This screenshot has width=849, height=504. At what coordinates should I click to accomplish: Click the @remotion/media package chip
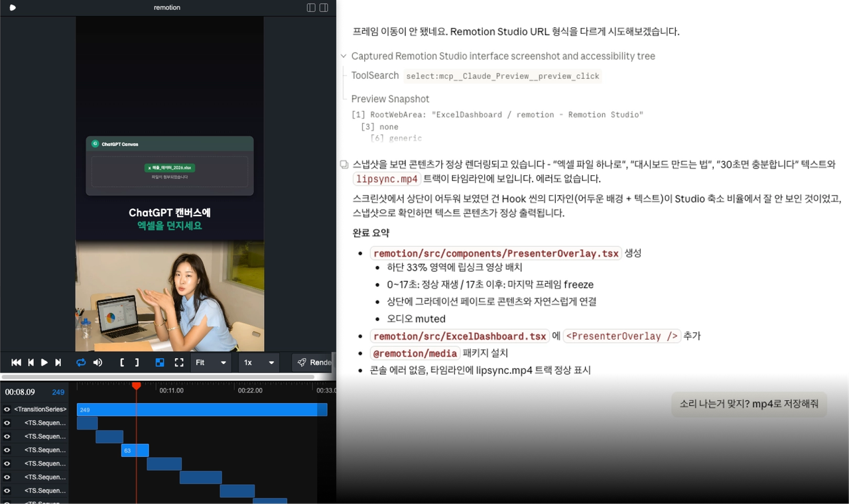[x=415, y=353]
